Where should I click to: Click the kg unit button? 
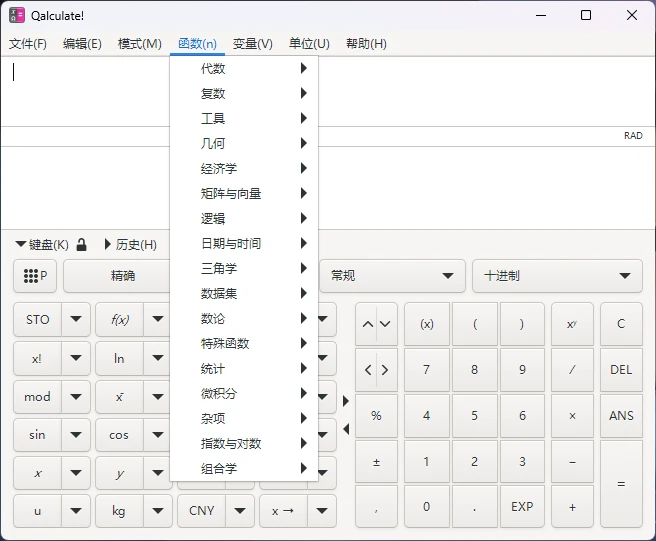(x=120, y=511)
